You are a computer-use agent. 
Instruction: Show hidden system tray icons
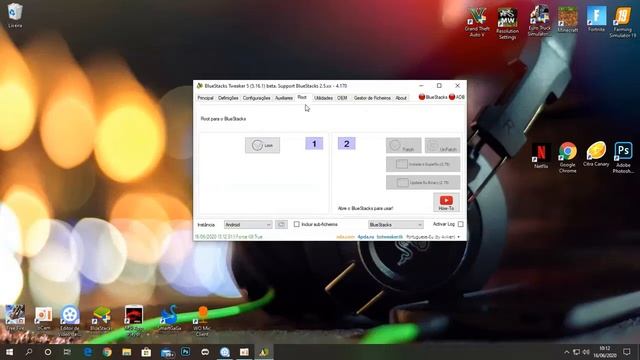pyautogui.click(x=567, y=352)
